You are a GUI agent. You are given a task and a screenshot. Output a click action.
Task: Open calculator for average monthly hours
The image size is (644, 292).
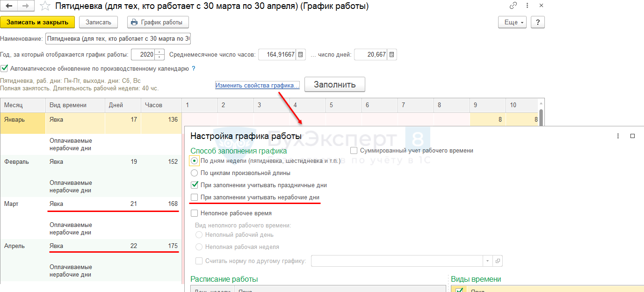pyautogui.click(x=301, y=55)
